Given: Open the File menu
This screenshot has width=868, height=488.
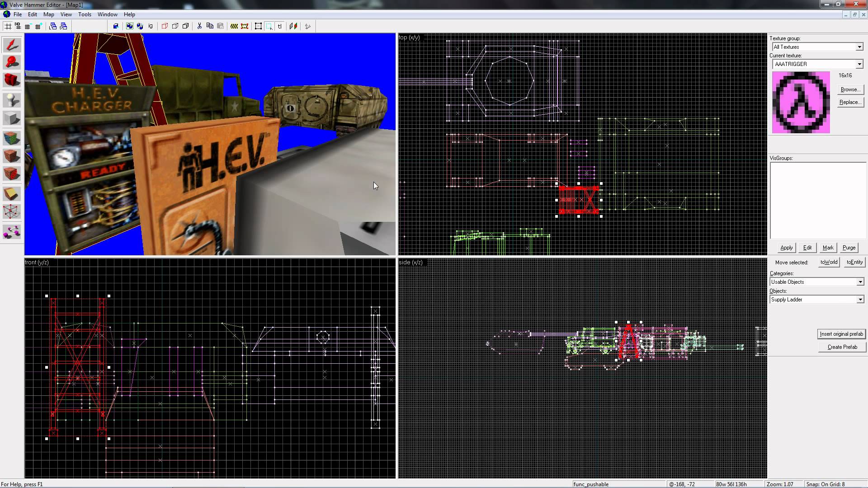Looking at the screenshot, I should (18, 14).
